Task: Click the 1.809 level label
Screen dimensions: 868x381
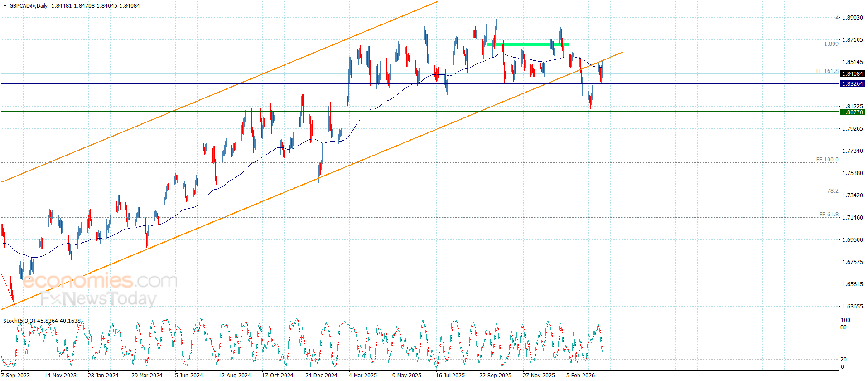Action: click(830, 44)
